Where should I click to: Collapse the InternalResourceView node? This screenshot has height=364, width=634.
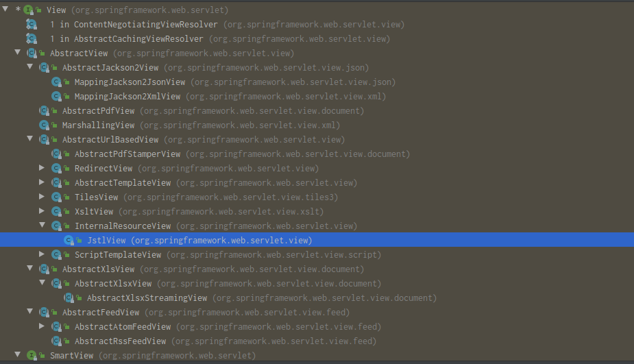pos(42,226)
